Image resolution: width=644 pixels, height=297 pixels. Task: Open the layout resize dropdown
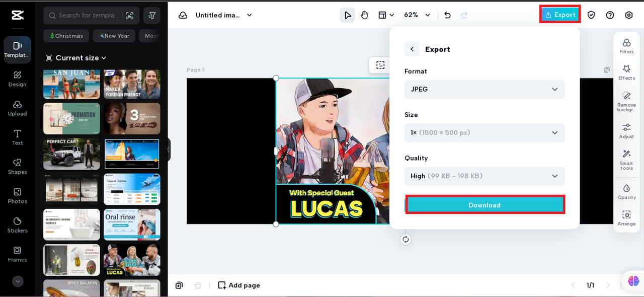coord(386,15)
